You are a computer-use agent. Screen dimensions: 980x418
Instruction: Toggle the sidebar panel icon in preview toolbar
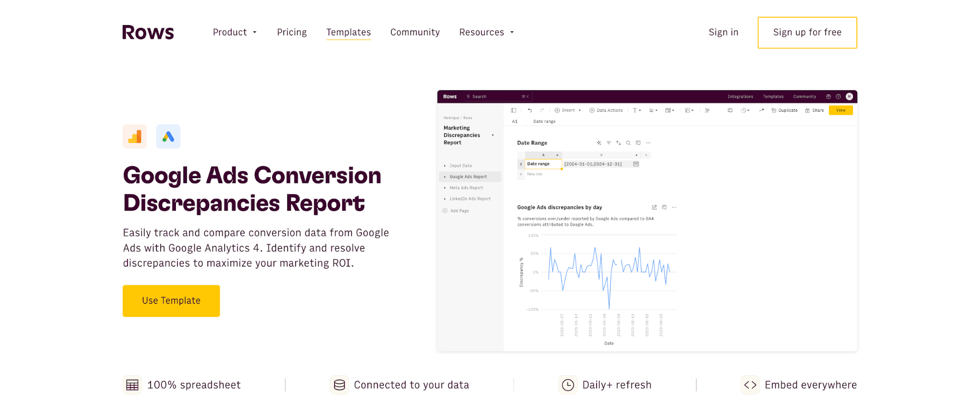(x=513, y=110)
